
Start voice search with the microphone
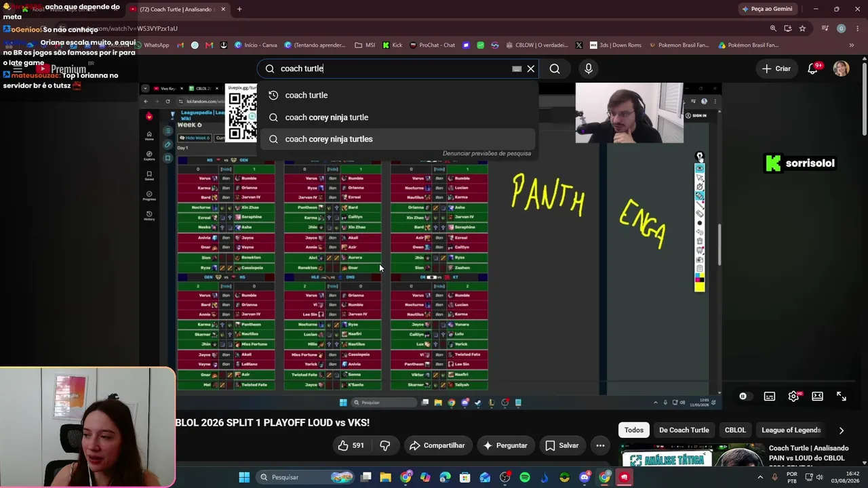[x=589, y=68]
